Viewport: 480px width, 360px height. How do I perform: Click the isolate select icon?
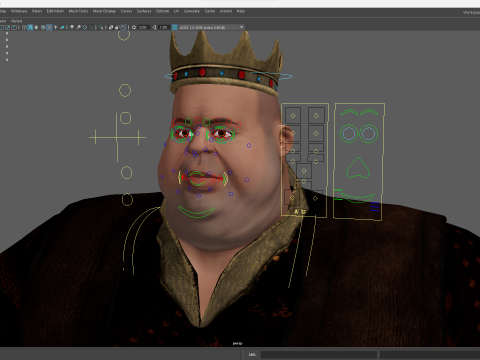tap(101, 27)
